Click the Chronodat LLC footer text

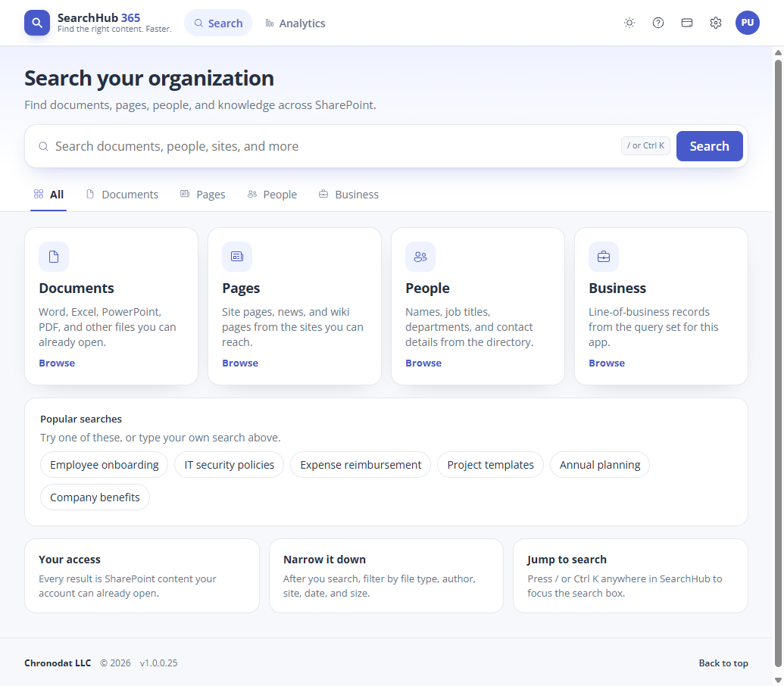[x=58, y=663]
